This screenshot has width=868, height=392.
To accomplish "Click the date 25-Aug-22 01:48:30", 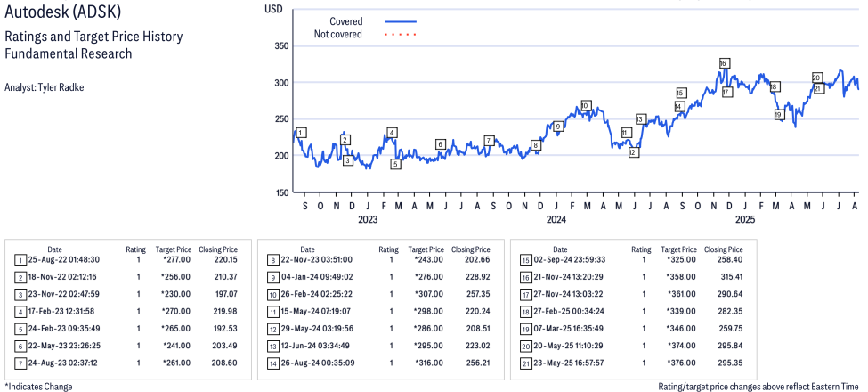I will click(x=64, y=259).
